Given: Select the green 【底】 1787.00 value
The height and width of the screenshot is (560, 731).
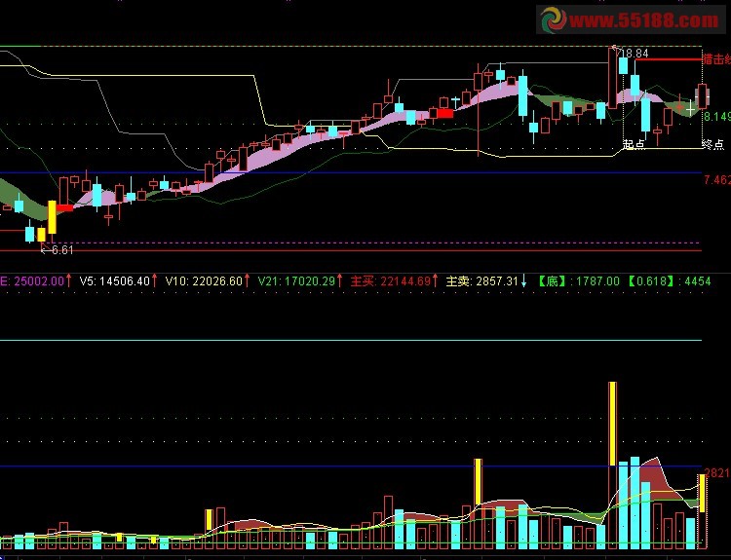Looking at the screenshot, I should (x=579, y=280).
